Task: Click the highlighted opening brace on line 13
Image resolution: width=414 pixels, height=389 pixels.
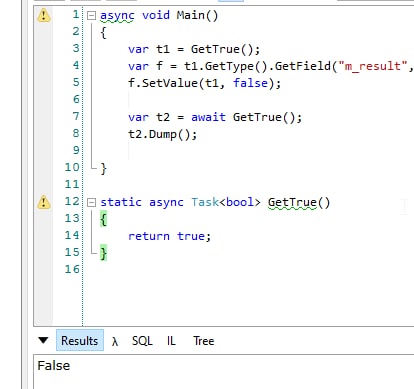Action: 104,220
